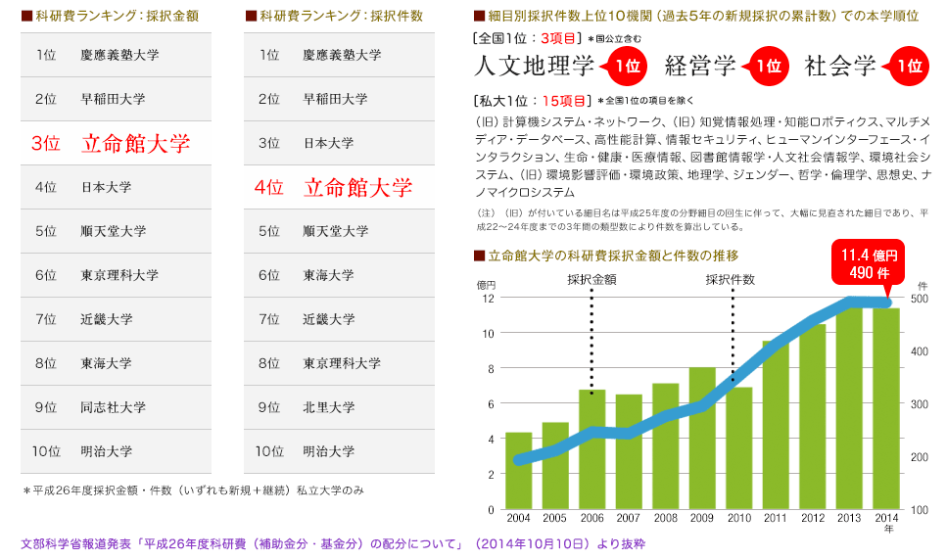The image size is (946, 560).
Task: Select 3位 日本大学 row in 採択件数 ranking
Action: tap(339, 143)
